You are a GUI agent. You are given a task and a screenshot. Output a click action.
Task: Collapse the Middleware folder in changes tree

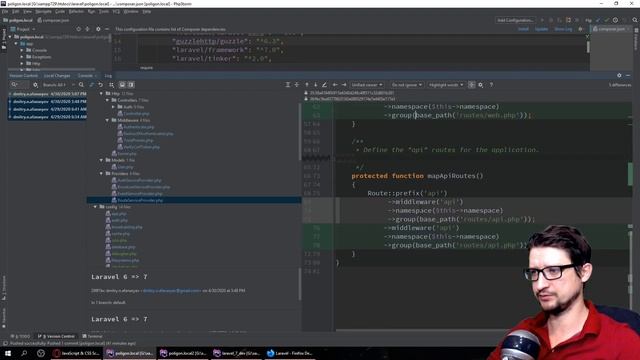107,120
